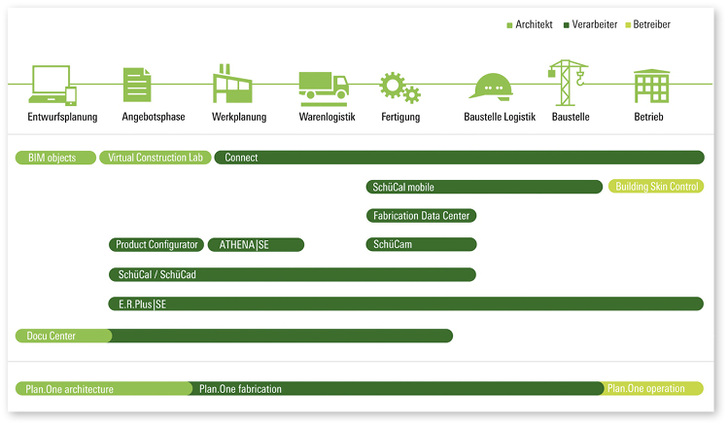Click the Baustelle crane icon
The height and width of the screenshot is (426, 728).
coord(567,81)
